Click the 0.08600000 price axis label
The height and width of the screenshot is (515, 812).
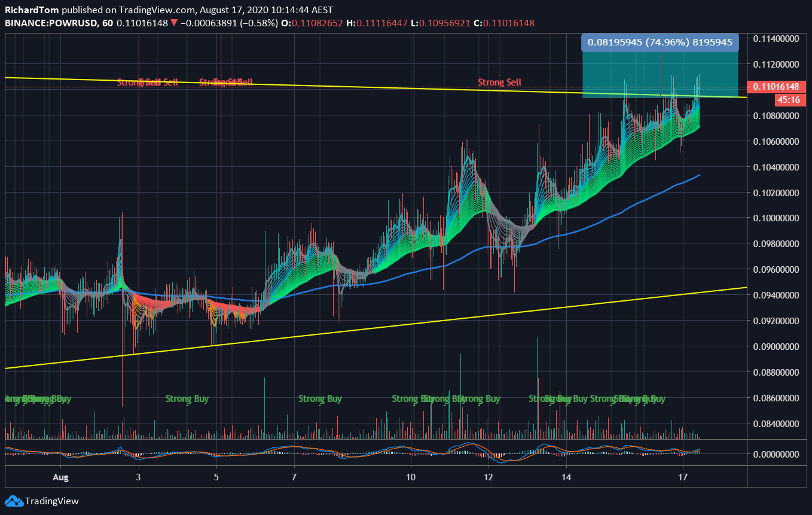(x=776, y=398)
